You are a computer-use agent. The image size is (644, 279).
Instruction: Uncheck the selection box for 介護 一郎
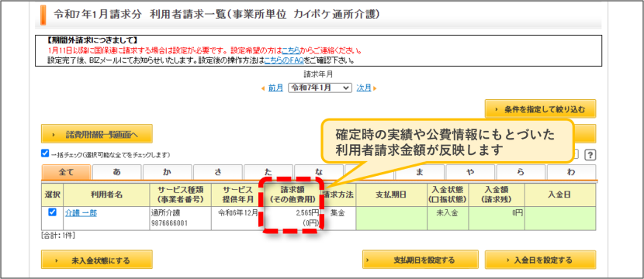(x=52, y=212)
